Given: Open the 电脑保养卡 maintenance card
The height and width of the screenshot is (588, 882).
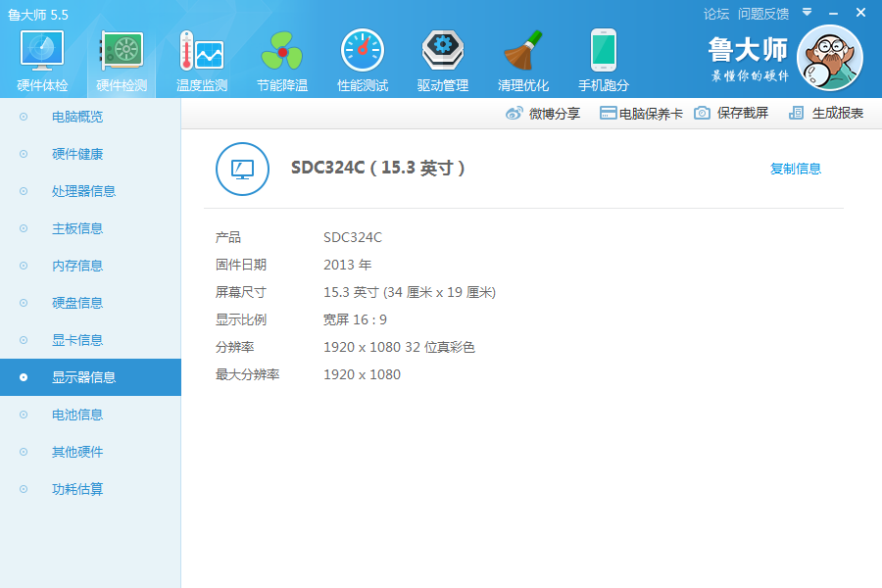Looking at the screenshot, I should (639, 113).
